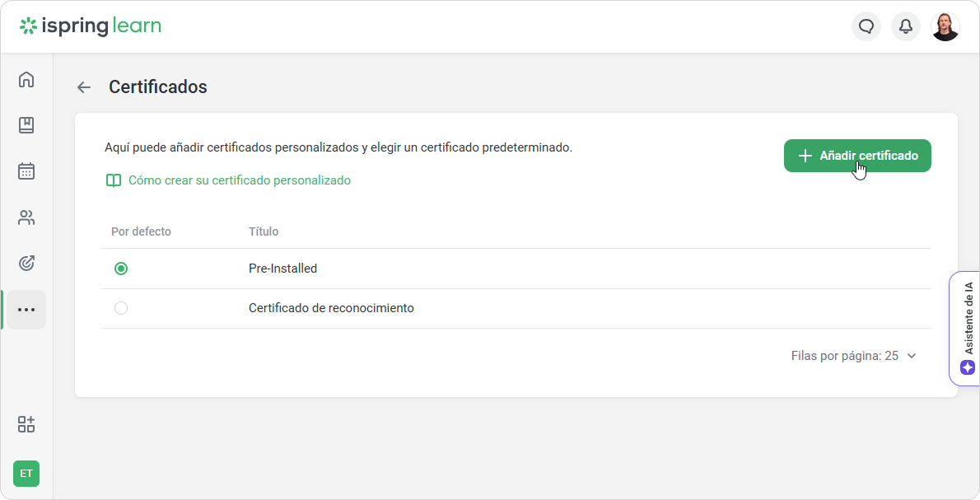Open the Home icon in sidebar
This screenshot has height=500, width=980.
pyautogui.click(x=26, y=80)
